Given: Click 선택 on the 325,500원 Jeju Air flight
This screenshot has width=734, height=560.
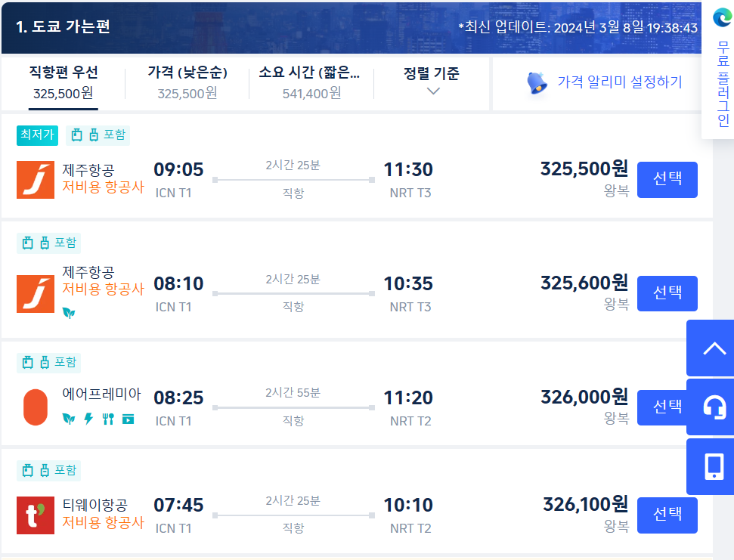Looking at the screenshot, I should pyautogui.click(x=667, y=180).
